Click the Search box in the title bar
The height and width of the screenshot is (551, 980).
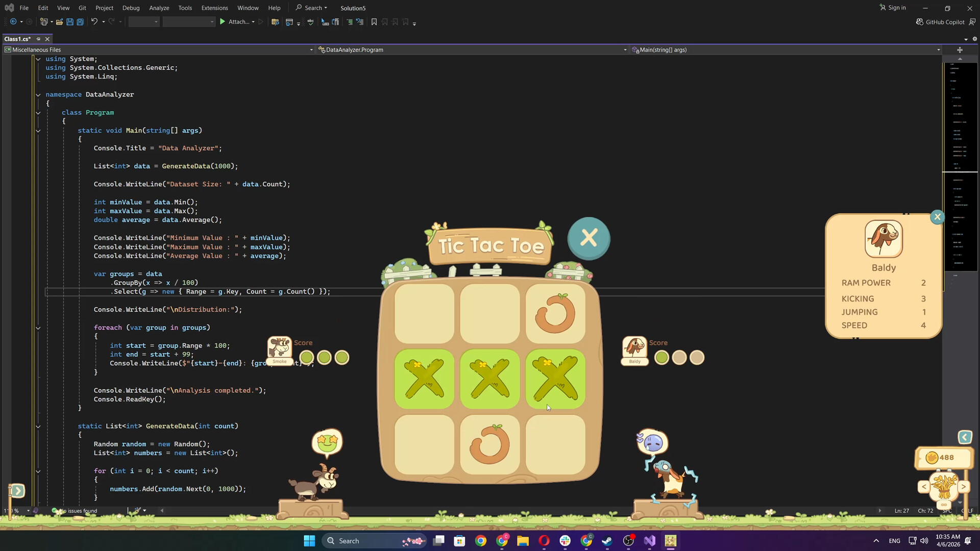tap(312, 8)
